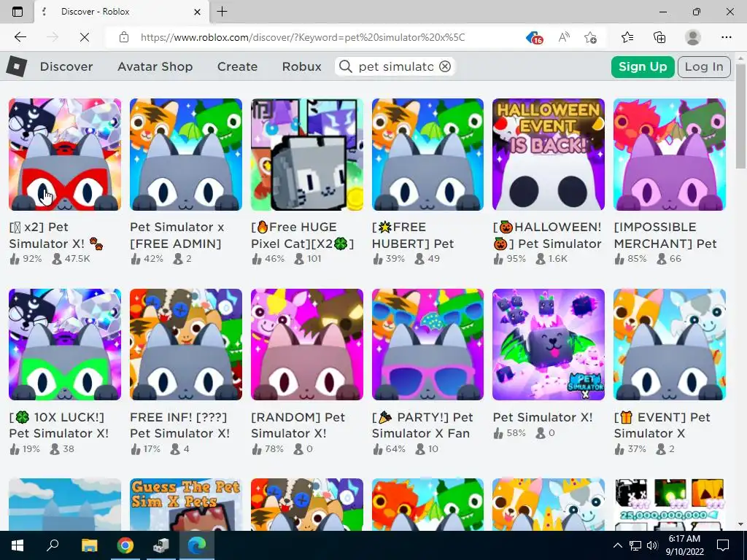Open the network status icon
The width and height of the screenshot is (747, 560).
tap(635, 545)
